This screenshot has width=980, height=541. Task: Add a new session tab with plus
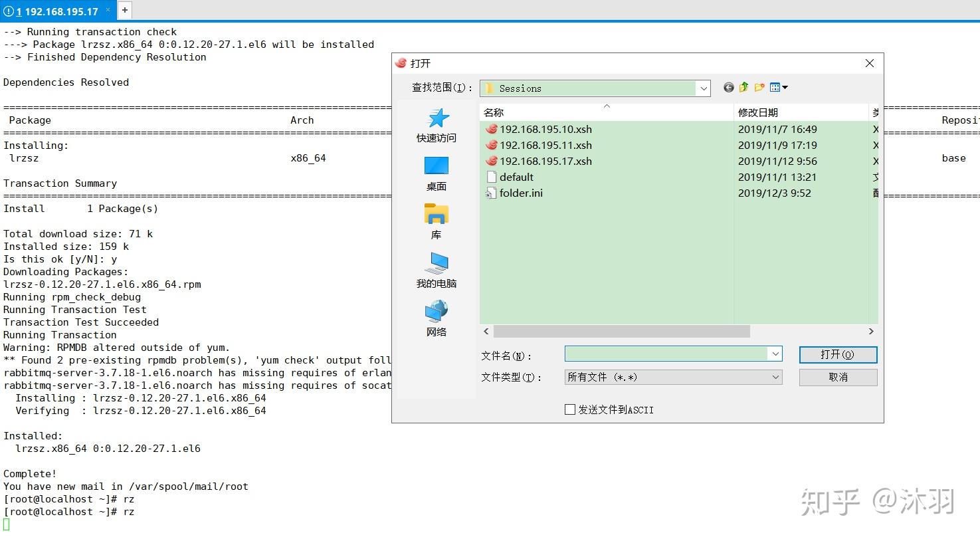(124, 10)
